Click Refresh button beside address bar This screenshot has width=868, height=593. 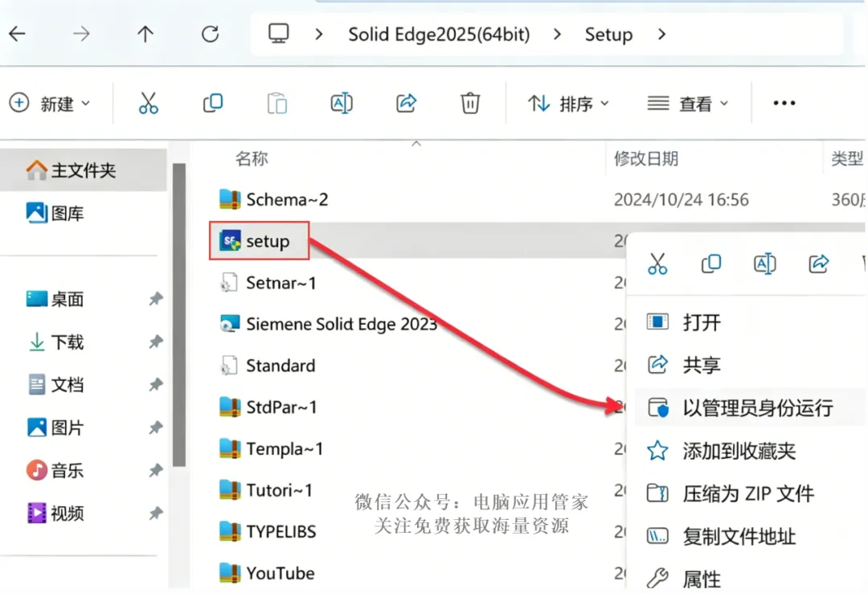click(x=210, y=35)
